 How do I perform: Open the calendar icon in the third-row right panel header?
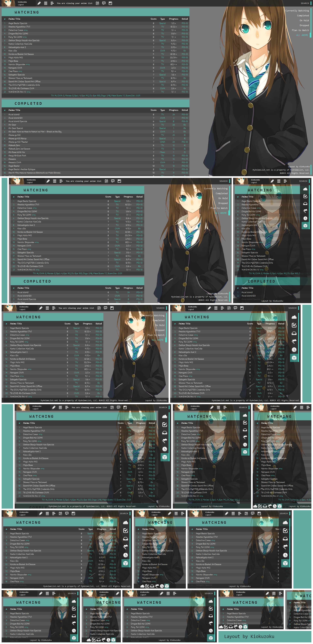(x=229, y=308)
